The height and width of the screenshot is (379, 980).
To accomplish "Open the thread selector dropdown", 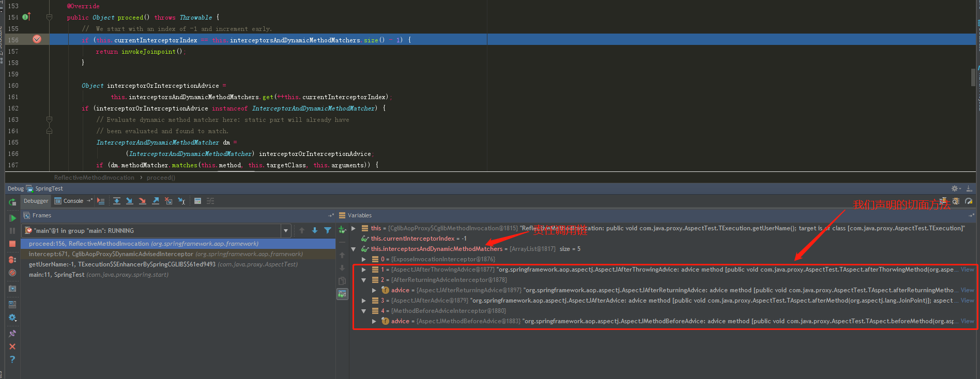I will tap(285, 231).
